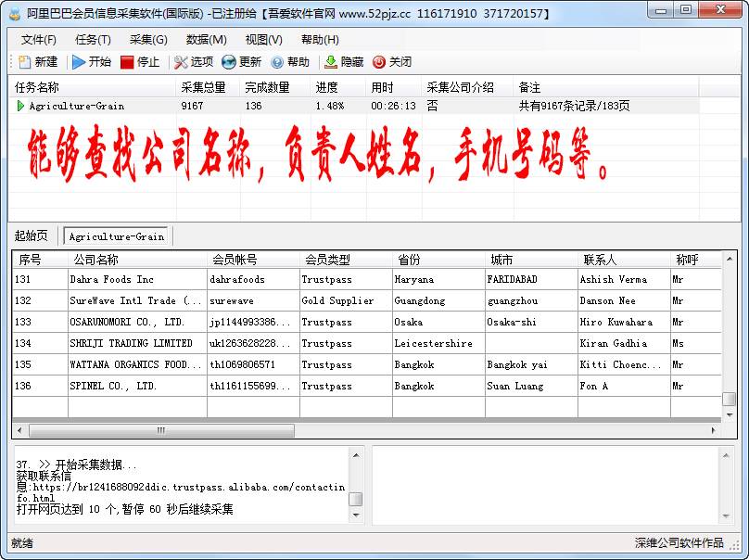749x560 pixels.
Task: Click the right panel's scroll up arrow
Action: 726,455
